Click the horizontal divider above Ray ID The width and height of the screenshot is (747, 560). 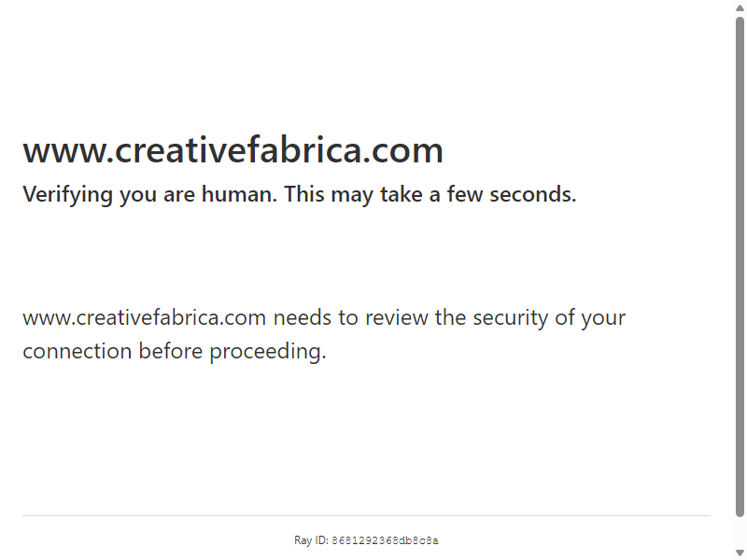[x=366, y=515]
